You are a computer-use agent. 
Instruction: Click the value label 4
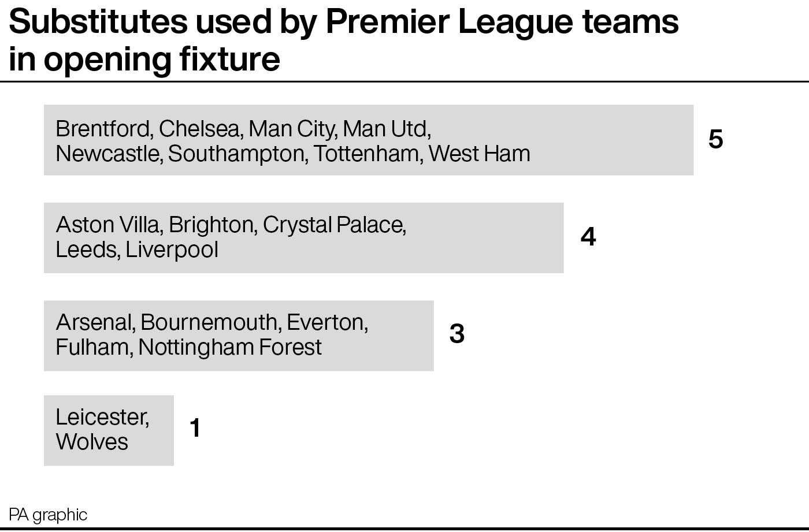pyautogui.click(x=588, y=237)
